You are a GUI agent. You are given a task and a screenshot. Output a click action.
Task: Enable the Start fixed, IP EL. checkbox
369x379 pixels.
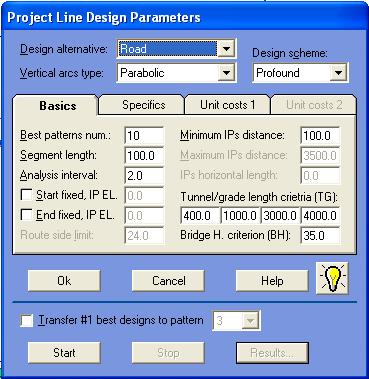[26, 195]
